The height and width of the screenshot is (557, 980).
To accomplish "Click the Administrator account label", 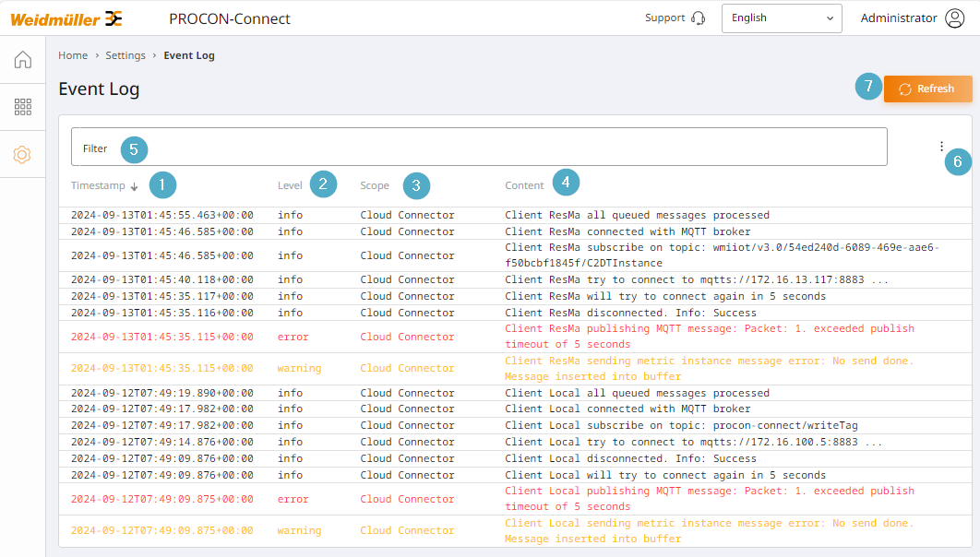I will [x=898, y=18].
